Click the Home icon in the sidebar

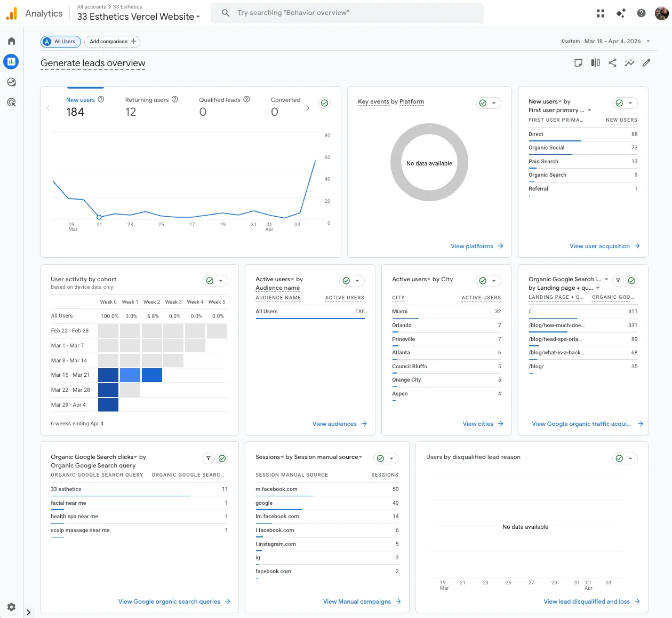[11, 41]
